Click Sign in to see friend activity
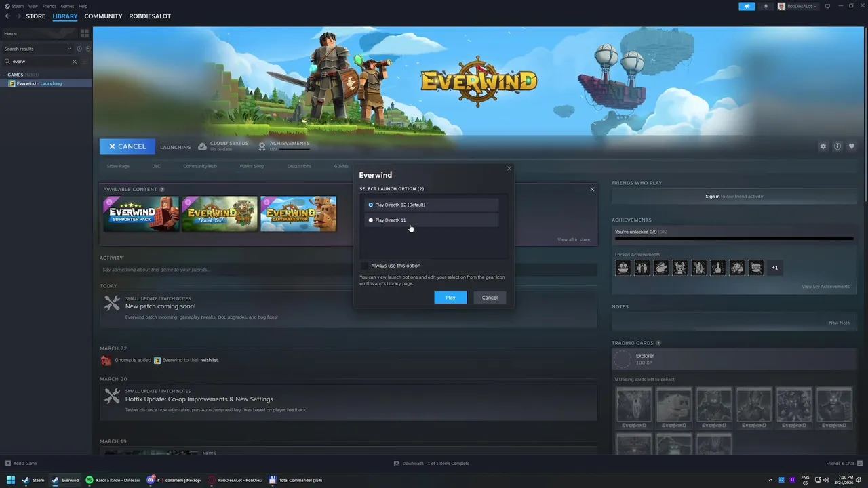Screen dimensions: 868x488 coord(712,197)
